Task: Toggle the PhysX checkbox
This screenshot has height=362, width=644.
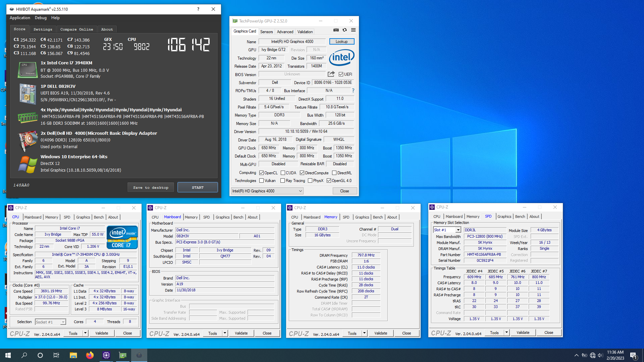Action: 310,181
